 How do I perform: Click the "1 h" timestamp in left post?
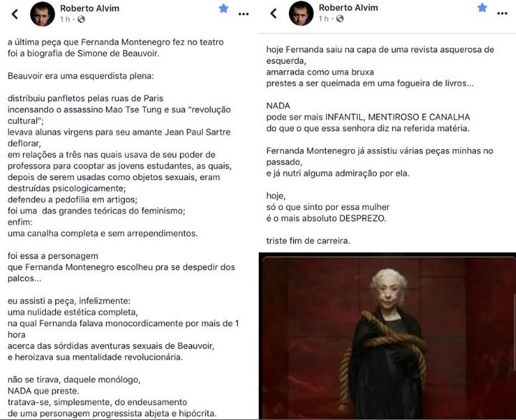click(x=64, y=19)
